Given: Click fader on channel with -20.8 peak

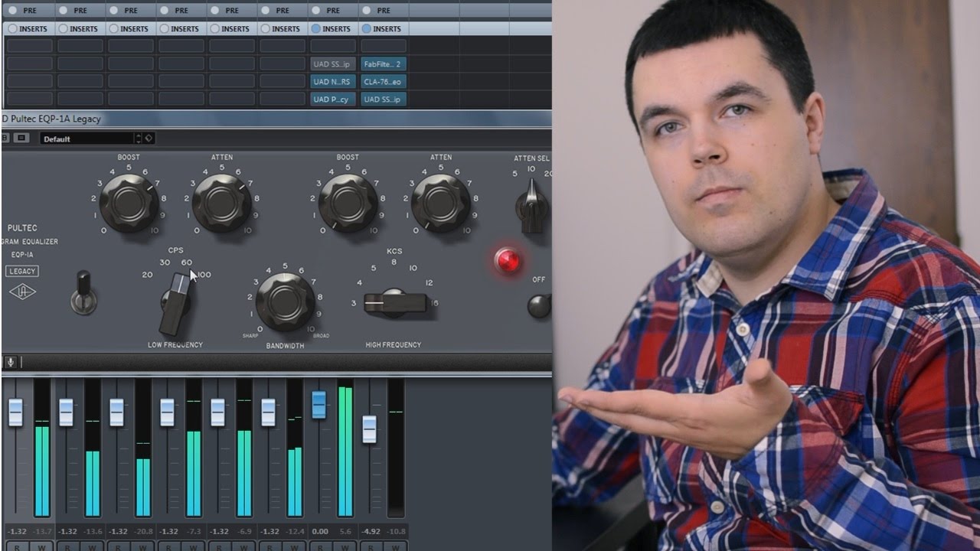Looking at the screenshot, I should pyautogui.click(x=116, y=412).
